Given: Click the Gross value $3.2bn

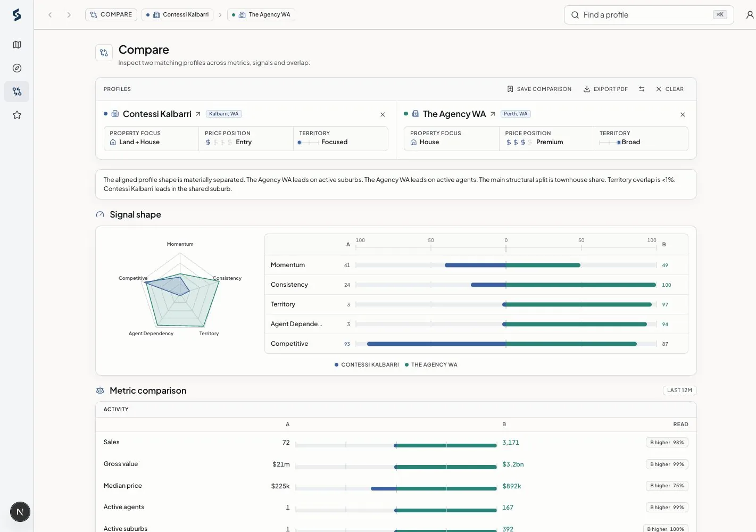Looking at the screenshot, I should (513, 464).
